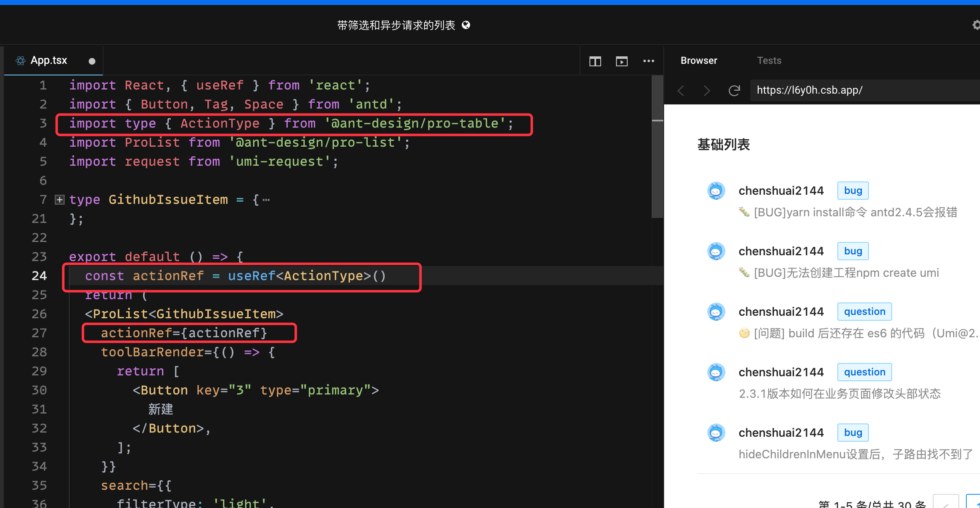Toggle the 'question' tag on the third issue

(x=864, y=311)
